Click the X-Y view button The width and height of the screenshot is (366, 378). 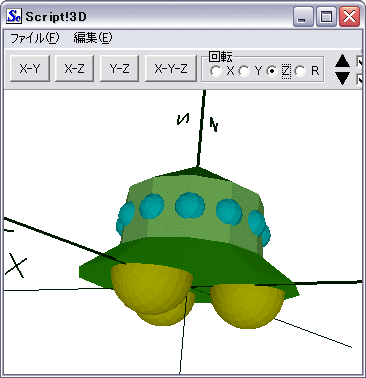click(30, 69)
